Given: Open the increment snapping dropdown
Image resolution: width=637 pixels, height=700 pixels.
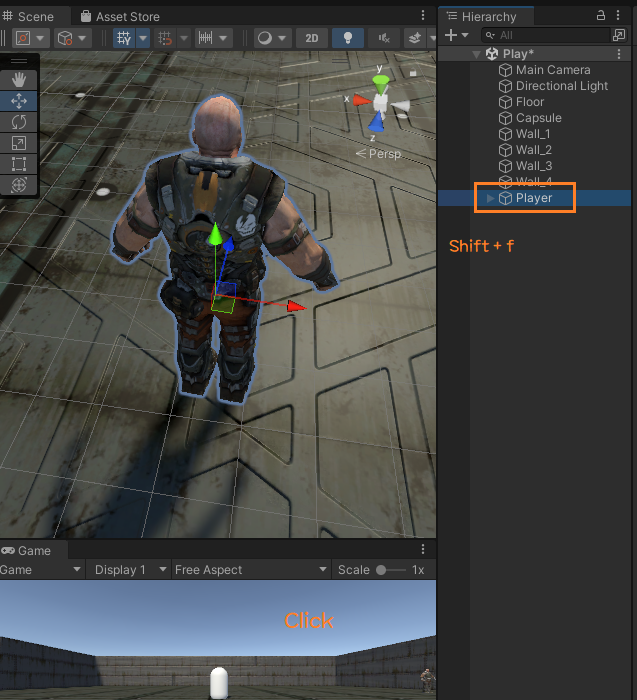Looking at the screenshot, I should click(212, 38).
